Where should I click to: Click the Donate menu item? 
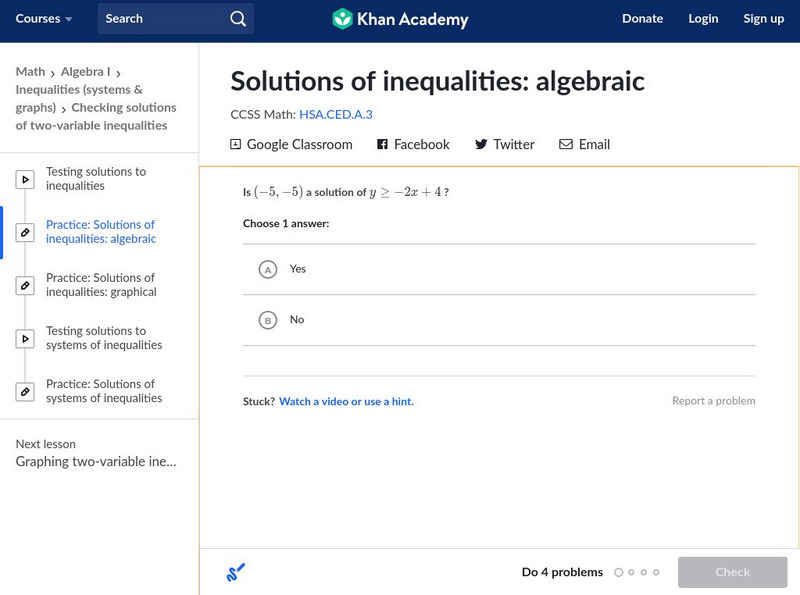pyautogui.click(x=642, y=19)
